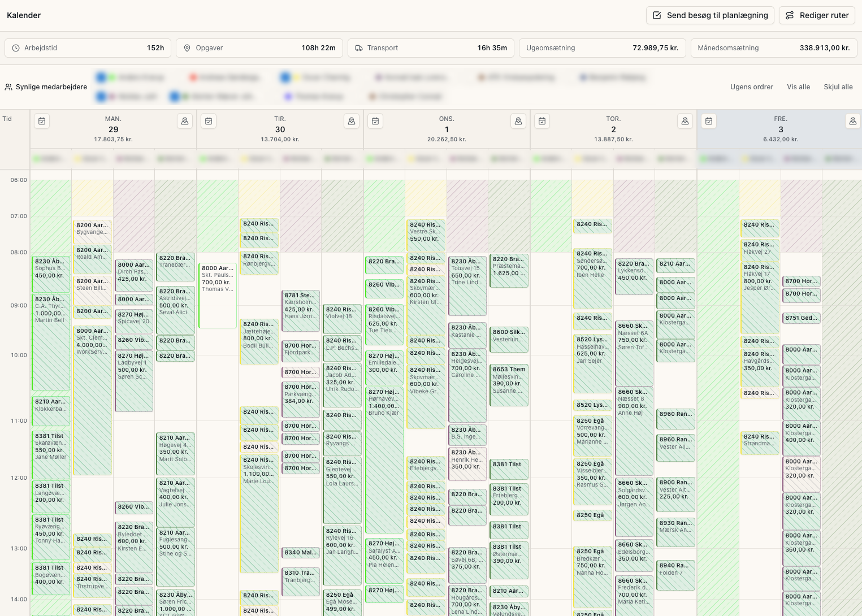Hide all employees with Skjul alle
Screen dimensions: 862x616
coord(838,87)
